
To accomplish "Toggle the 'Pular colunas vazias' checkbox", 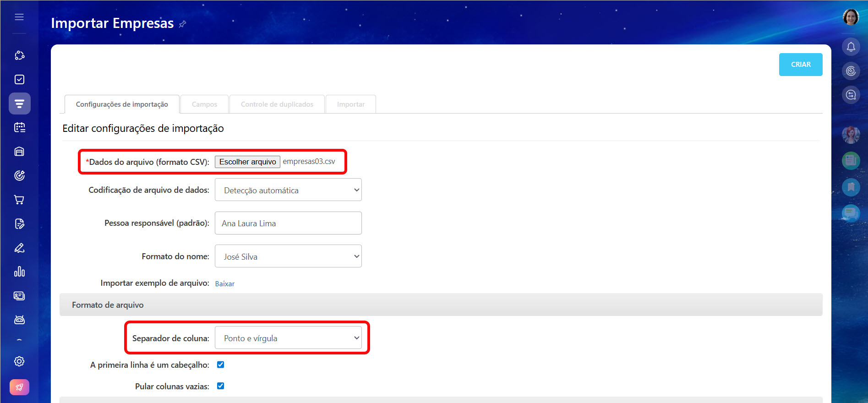I will (x=220, y=386).
